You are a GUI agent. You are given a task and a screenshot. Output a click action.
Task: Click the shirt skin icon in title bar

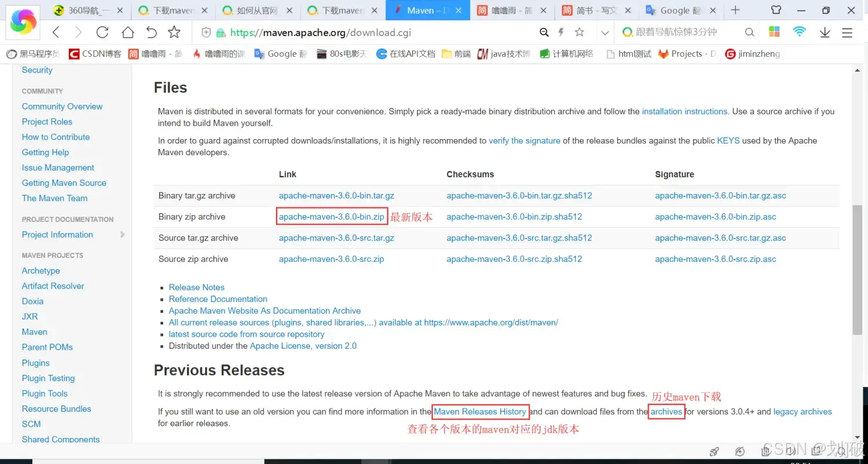[777, 10]
